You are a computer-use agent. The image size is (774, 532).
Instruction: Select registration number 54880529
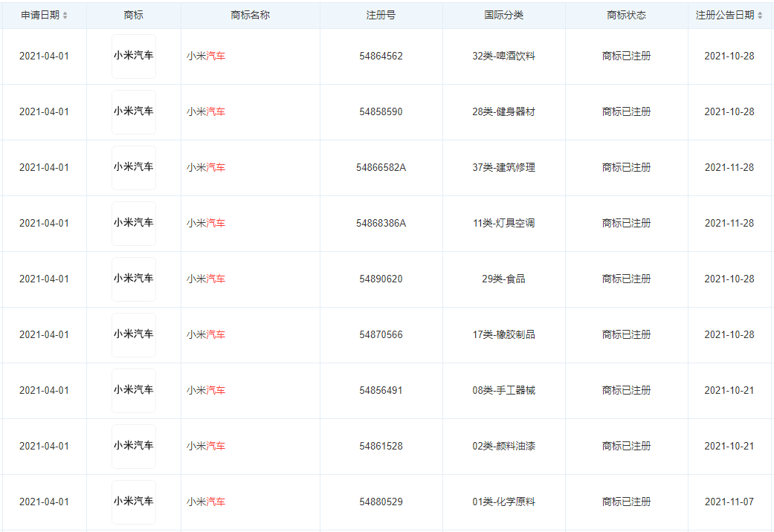point(381,502)
